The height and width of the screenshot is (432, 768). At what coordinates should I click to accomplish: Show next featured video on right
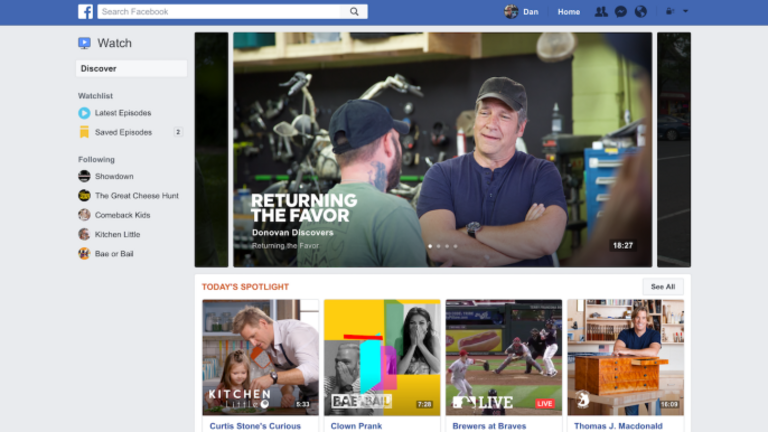(x=673, y=150)
